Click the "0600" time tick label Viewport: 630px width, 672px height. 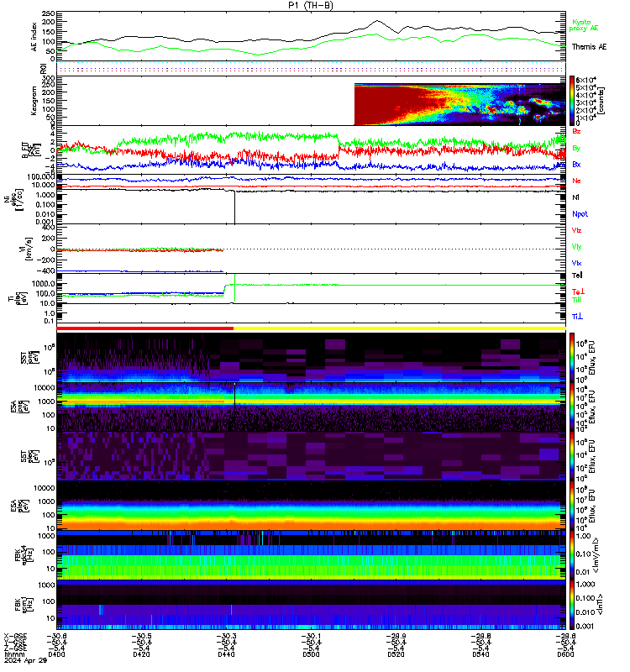(565, 654)
